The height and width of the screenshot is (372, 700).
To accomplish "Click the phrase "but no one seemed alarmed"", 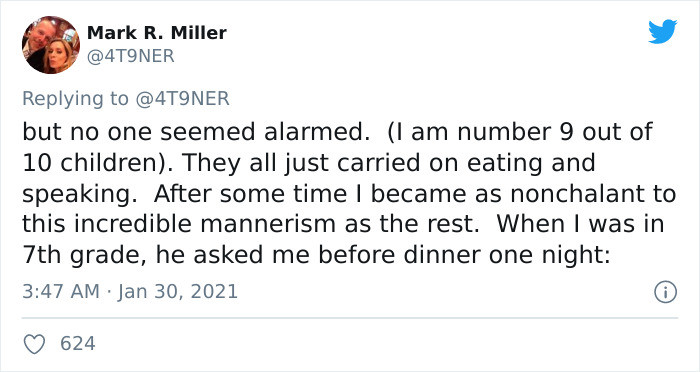I will pyautogui.click(x=193, y=132).
